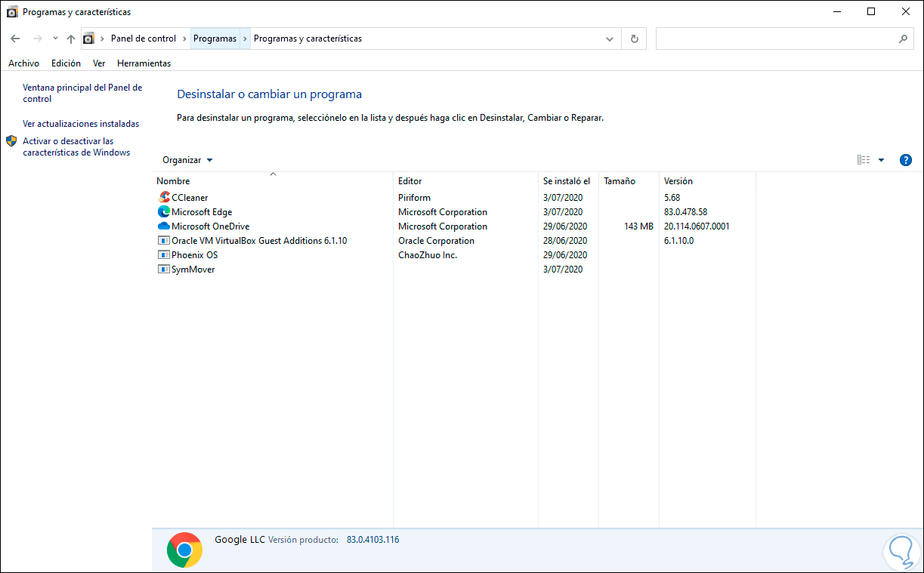Click the window title bar program icon
924x573 pixels.
pos(12,12)
